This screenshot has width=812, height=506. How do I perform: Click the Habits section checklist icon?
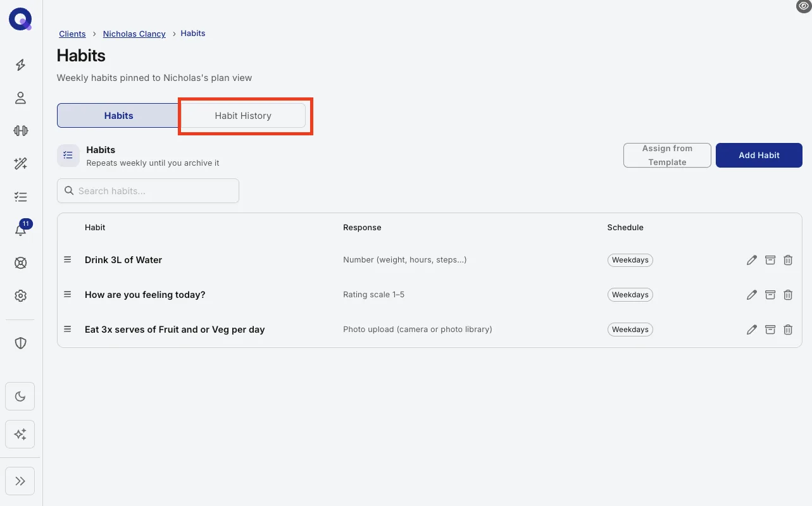[x=68, y=156]
